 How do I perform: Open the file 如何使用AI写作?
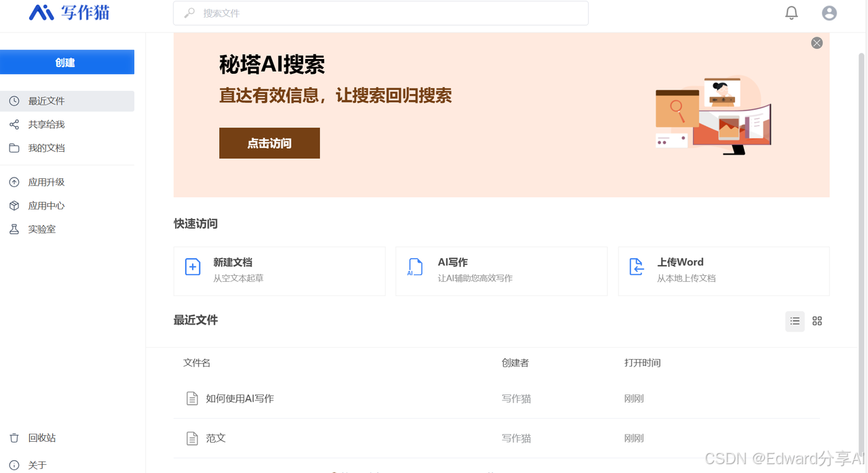[240, 398]
